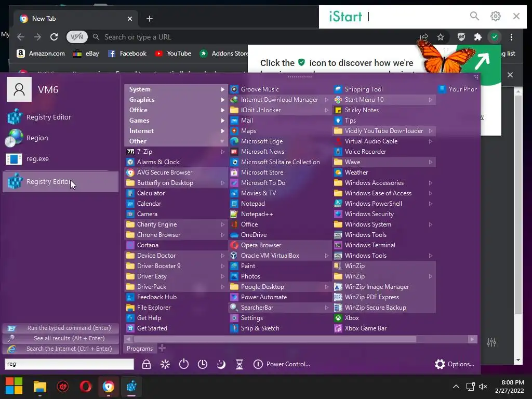Expand the Graphics category submenu

tap(176, 99)
